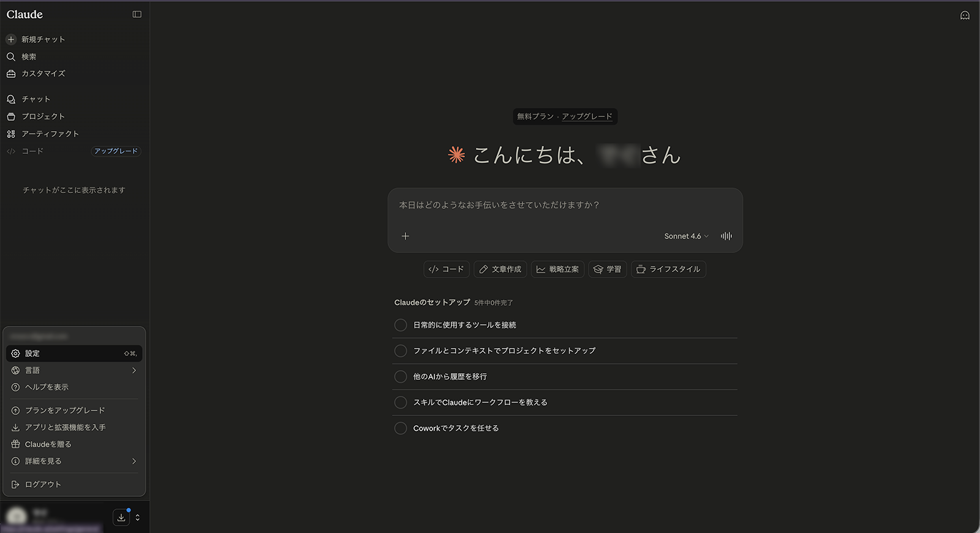This screenshot has height=533, width=980.
Task: Click アップグレード badge next to コード
Action: [x=116, y=151]
